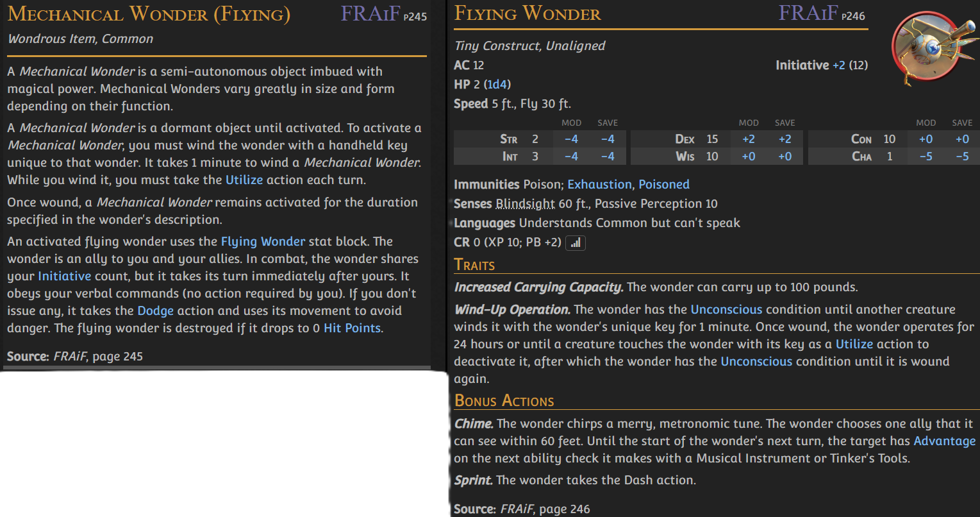Screen dimensions: 980x517
Task: Click the Passive Perception 10 text
Action: [656, 204]
